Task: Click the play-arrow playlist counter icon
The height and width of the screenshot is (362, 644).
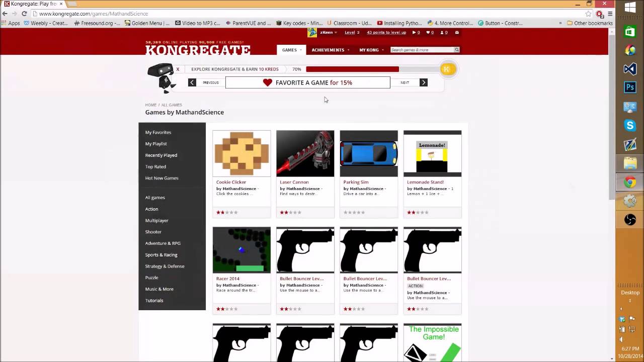Action: coord(414,33)
